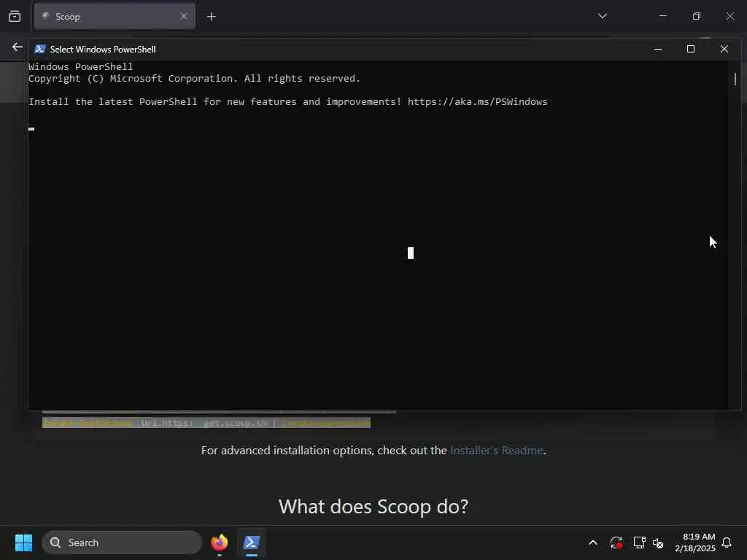The width and height of the screenshot is (747, 560).
Task: Open the network status tray icon
Action: 639,542
